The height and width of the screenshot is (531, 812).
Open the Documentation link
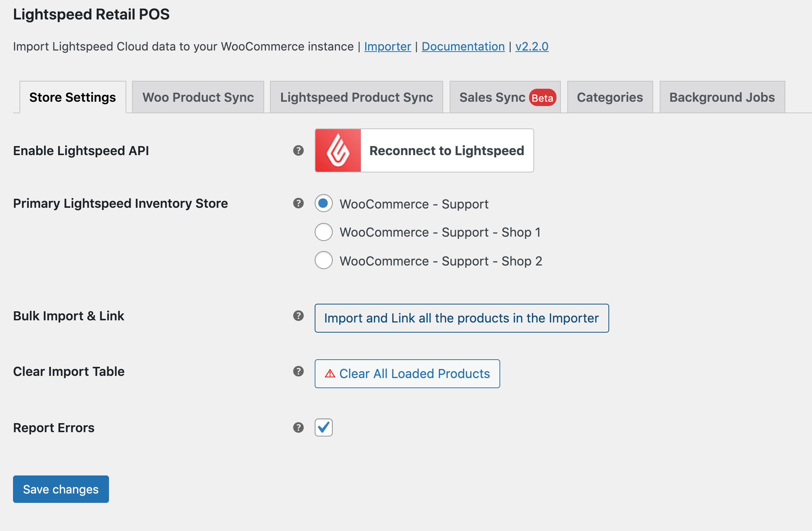pyautogui.click(x=463, y=47)
